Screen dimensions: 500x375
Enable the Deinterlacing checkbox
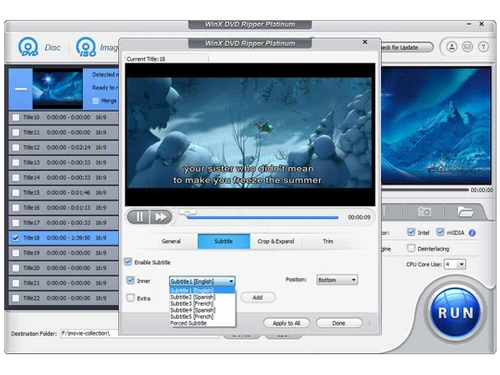click(411, 248)
